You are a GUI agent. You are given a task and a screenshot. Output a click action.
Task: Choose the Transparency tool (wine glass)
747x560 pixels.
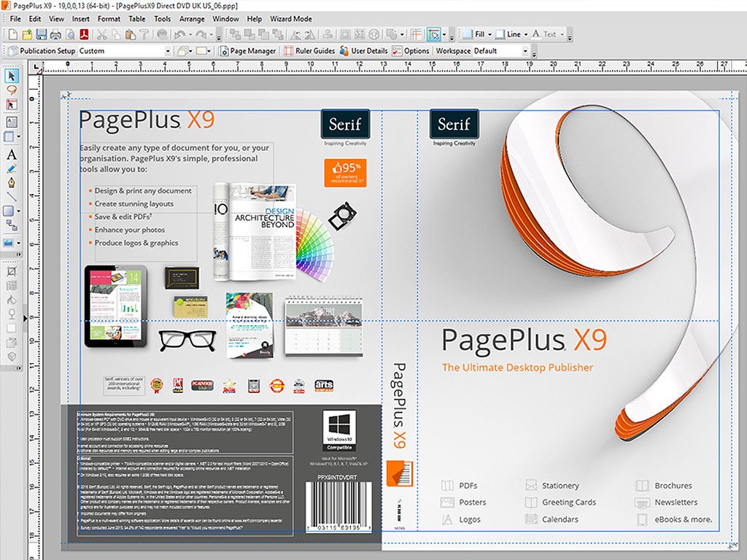point(12,314)
